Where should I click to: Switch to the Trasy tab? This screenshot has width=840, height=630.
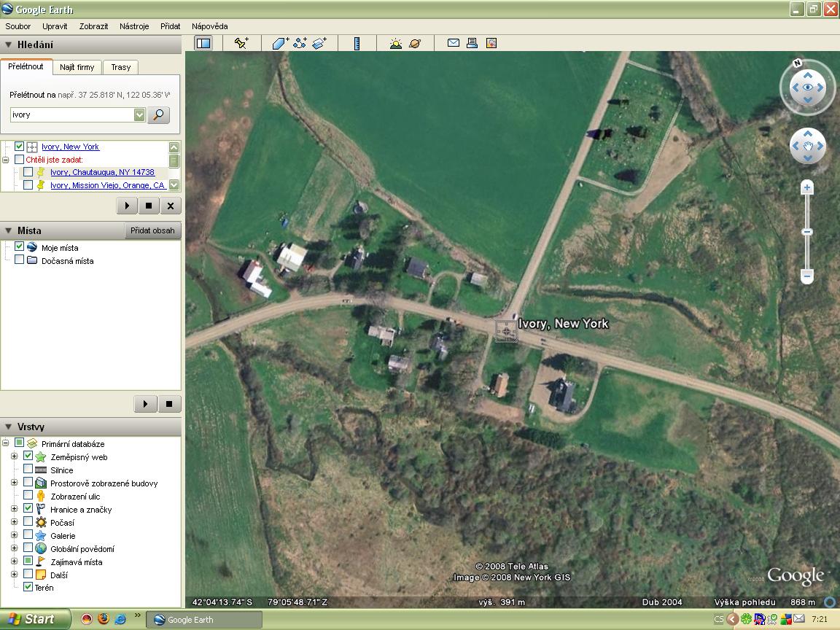[x=121, y=67]
